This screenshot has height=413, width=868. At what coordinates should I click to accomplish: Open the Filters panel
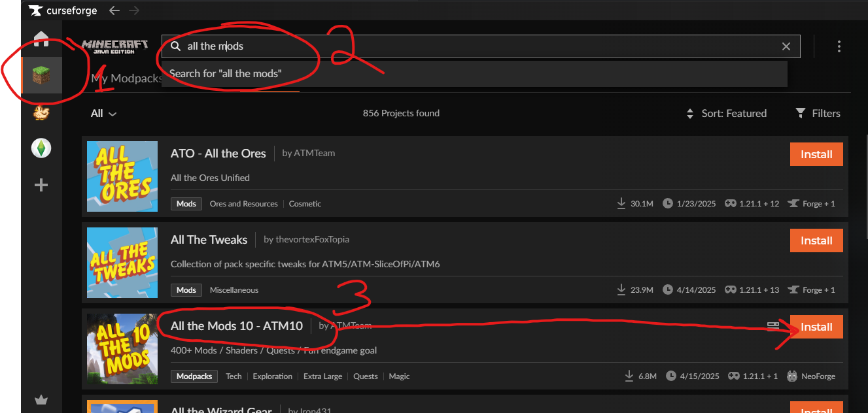818,113
